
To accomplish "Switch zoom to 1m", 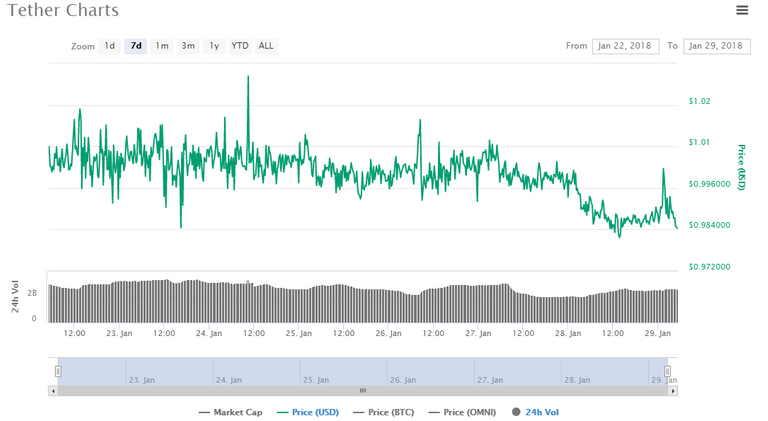I will [162, 46].
